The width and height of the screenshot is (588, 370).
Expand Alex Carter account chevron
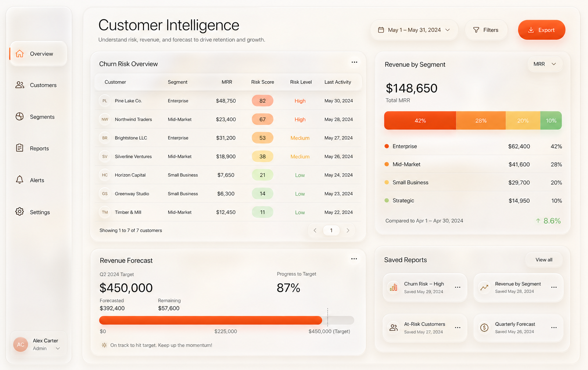pos(58,349)
